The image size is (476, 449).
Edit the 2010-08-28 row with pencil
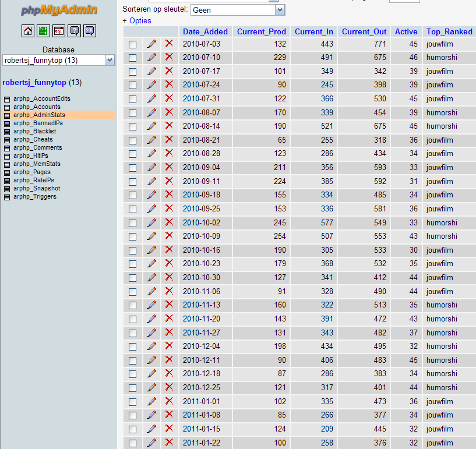(152, 154)
